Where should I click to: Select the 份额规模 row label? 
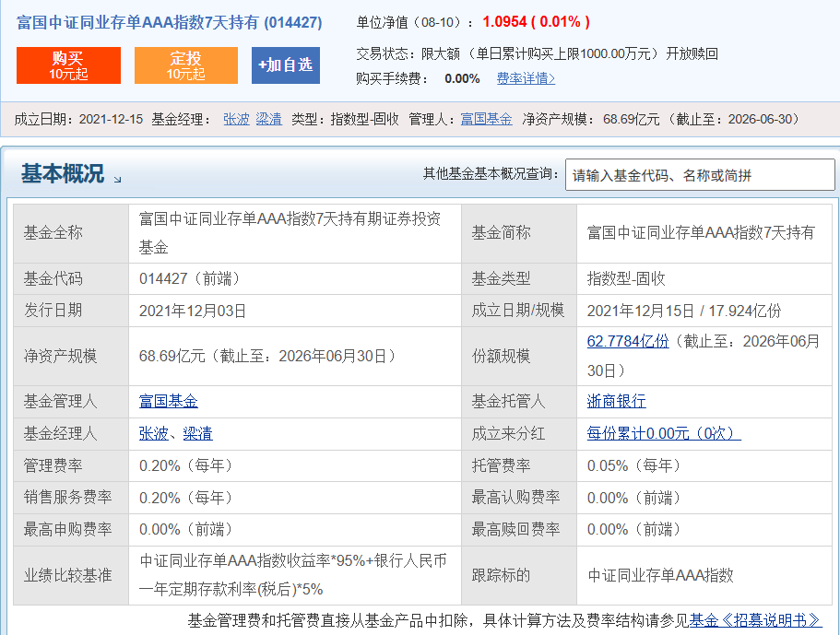(x=501, y=356)
